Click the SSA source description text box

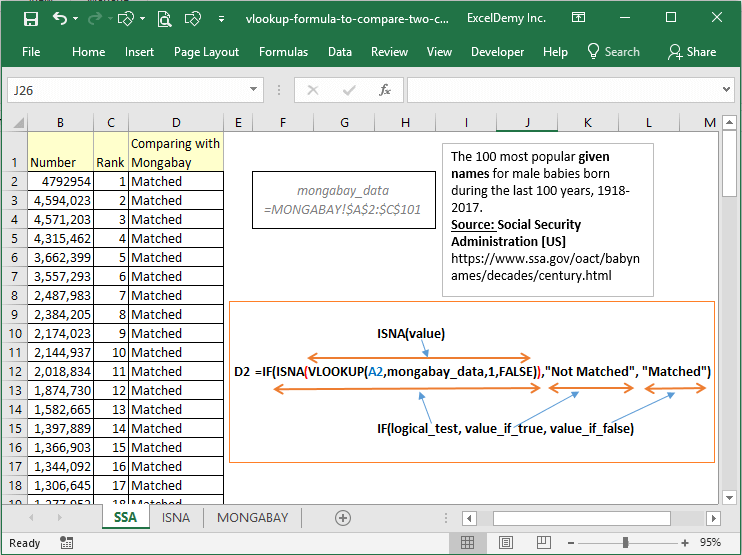click(x=548, y=220)
